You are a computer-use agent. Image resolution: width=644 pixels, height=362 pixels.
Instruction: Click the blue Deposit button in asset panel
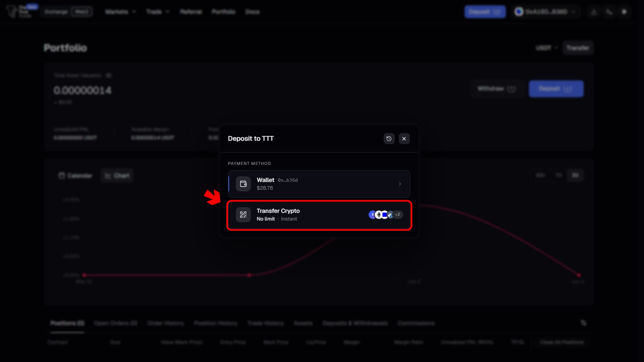(556, 89)
